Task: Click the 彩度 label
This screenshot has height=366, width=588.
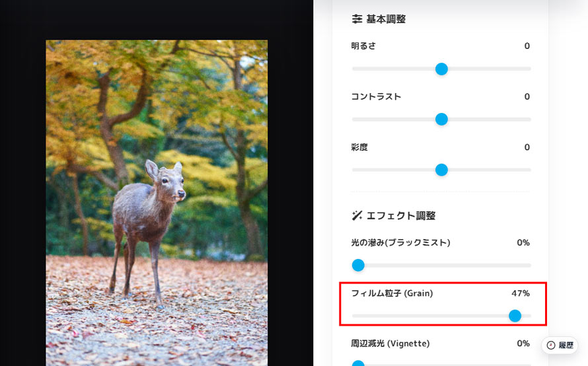Action: 359,147
